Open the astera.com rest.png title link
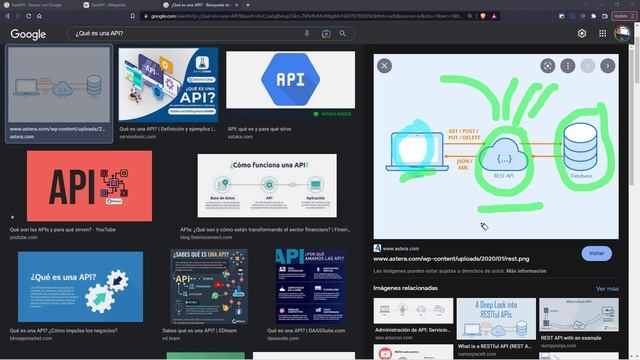The height and width of the screenshot is (360, 640). (x=451, y=259)
